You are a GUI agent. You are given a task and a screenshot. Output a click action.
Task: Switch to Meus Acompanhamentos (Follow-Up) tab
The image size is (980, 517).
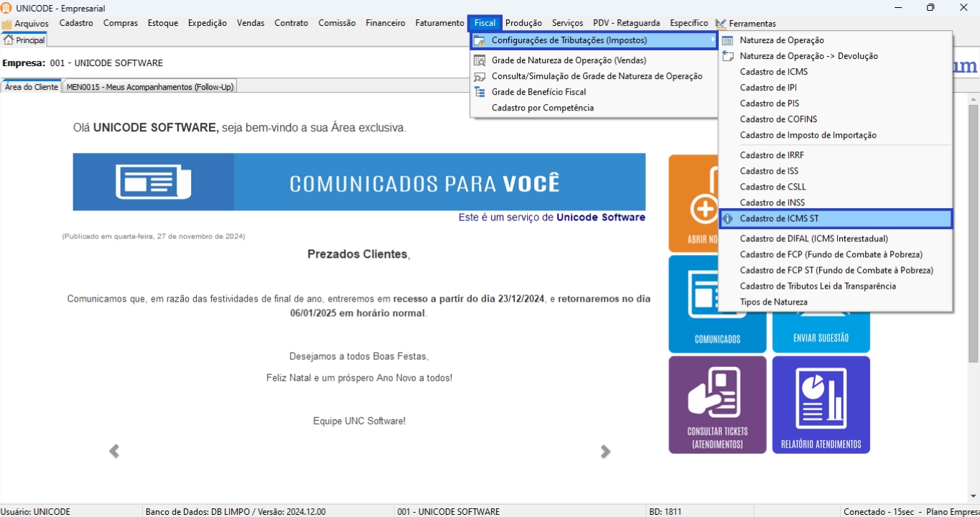150,87
